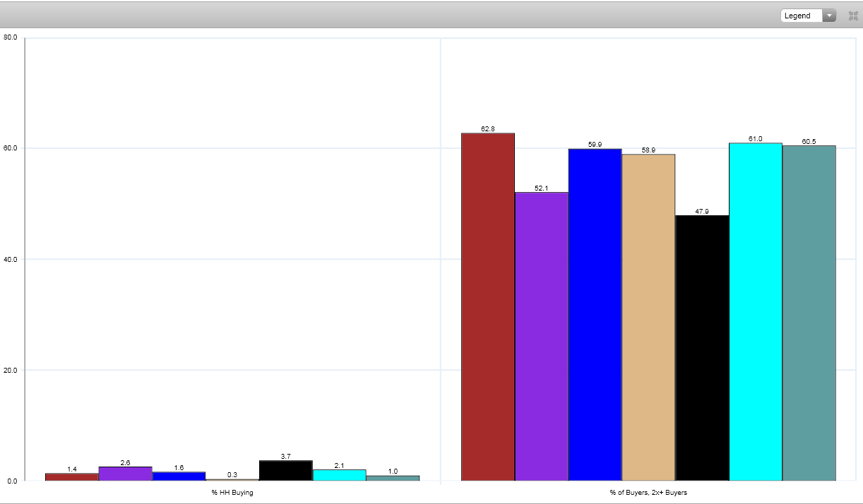Click the teal 60.5 bar

tap(809, 313)
